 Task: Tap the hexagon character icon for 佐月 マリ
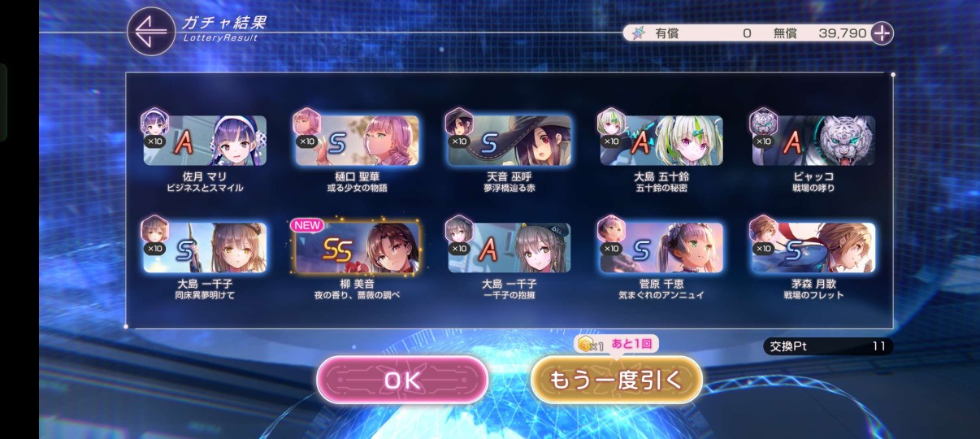154,124
